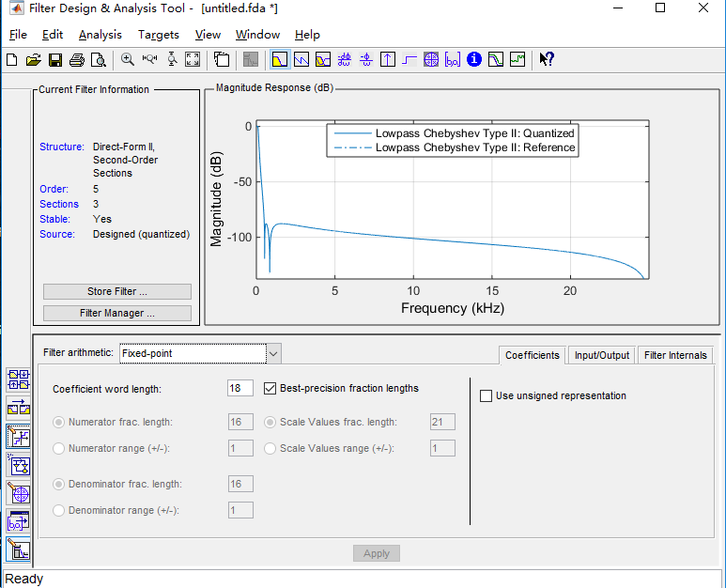Click the Frequency (kHz) axis label
Image resolution: width=726 pixels, height=588 pixels.
click(x=453, y=308)
